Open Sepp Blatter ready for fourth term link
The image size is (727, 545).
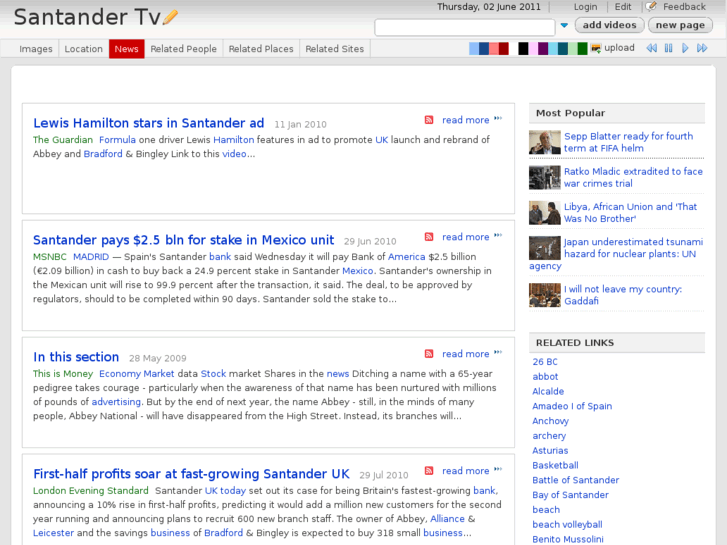click(x=628, y=142)
